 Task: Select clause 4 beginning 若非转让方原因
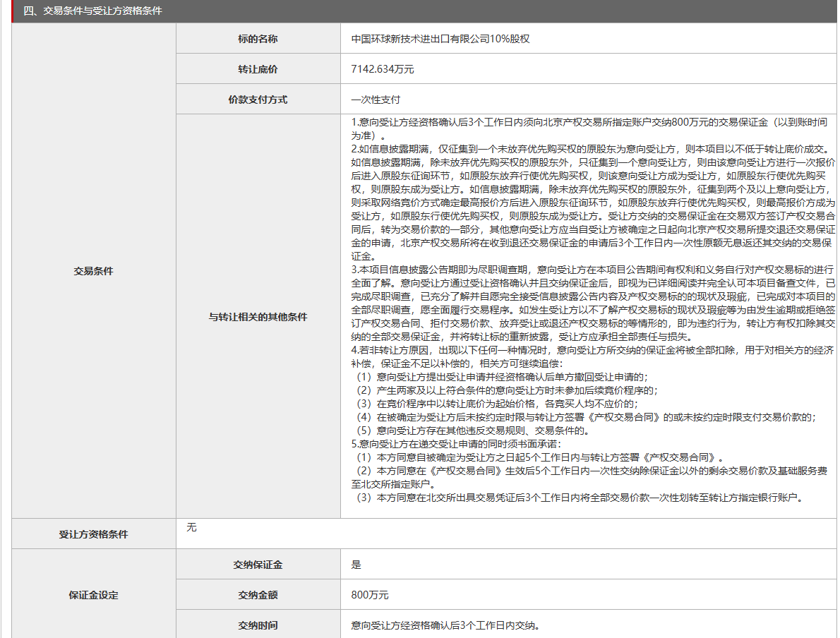pyautogui.click(x=592, y=357)
